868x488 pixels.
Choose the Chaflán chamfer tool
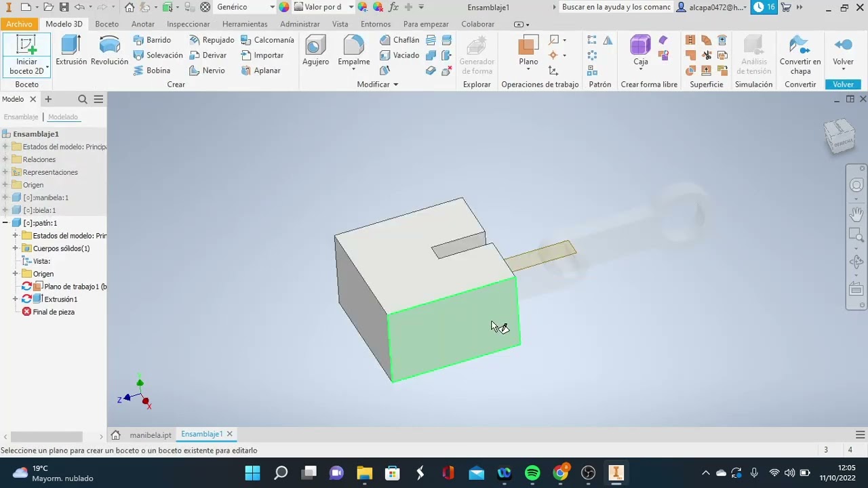399,40
